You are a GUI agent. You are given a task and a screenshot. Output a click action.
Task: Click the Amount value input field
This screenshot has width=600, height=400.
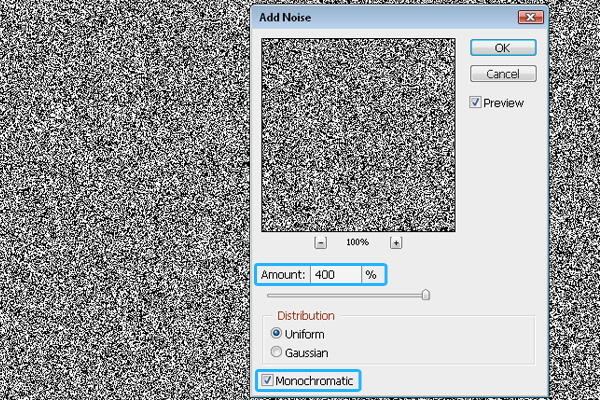click(335, 274)
